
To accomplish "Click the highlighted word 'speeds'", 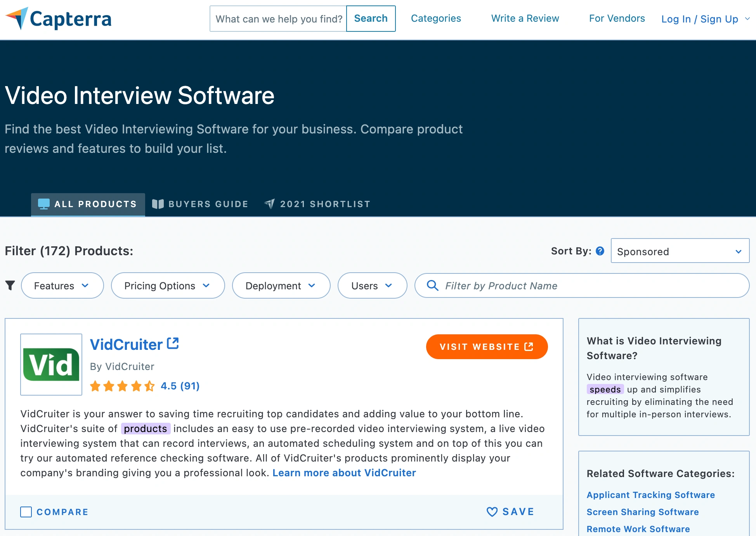I will [605, 389].
